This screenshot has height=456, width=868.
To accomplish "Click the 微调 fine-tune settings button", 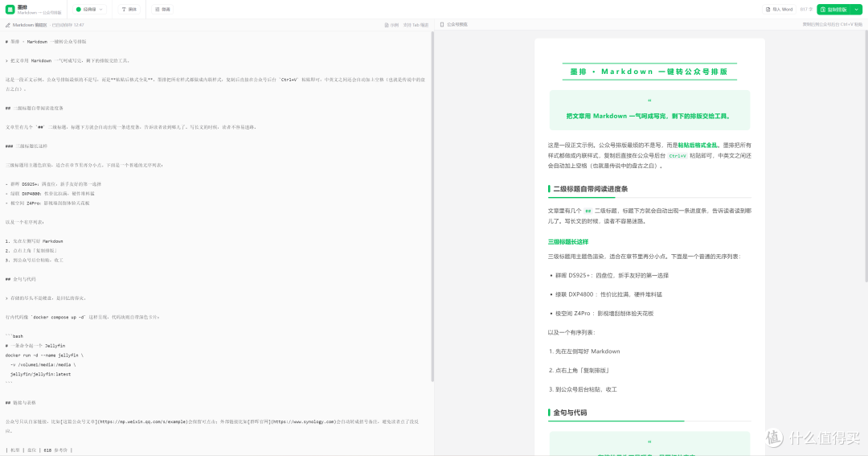I will tap(162, 10).
